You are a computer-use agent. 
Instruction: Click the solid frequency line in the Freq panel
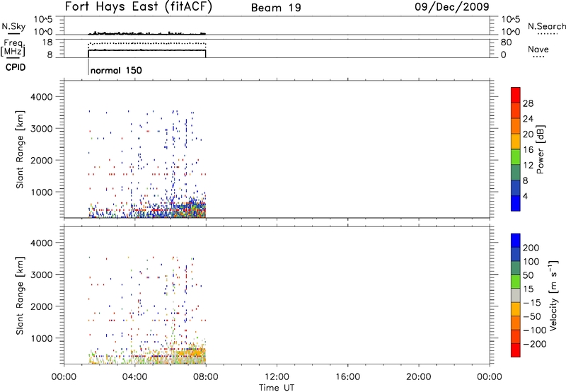147,50
